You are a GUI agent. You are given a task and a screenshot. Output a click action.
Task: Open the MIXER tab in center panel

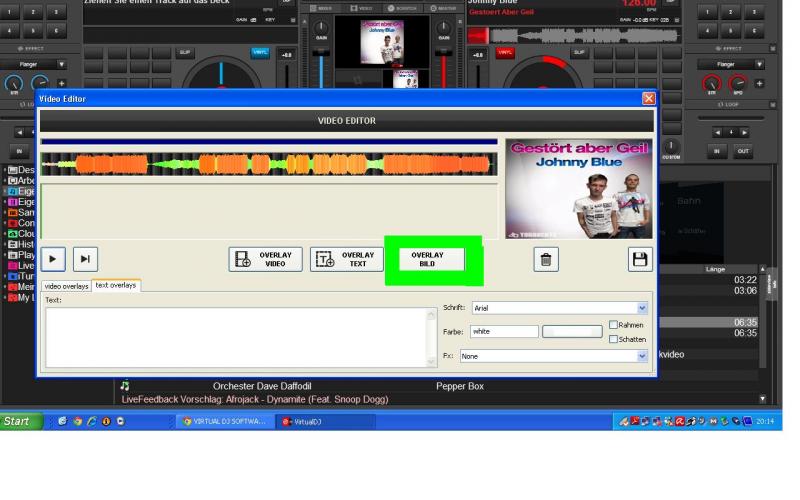[321, 8]
